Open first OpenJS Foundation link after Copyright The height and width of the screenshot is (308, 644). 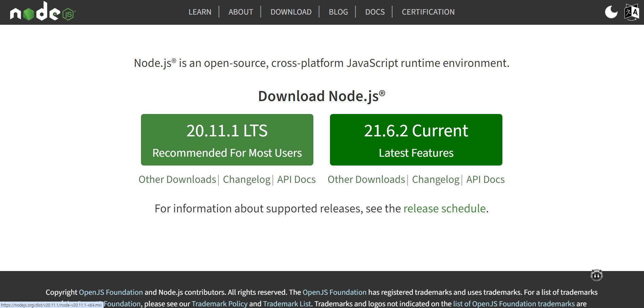tap(111, 292)
